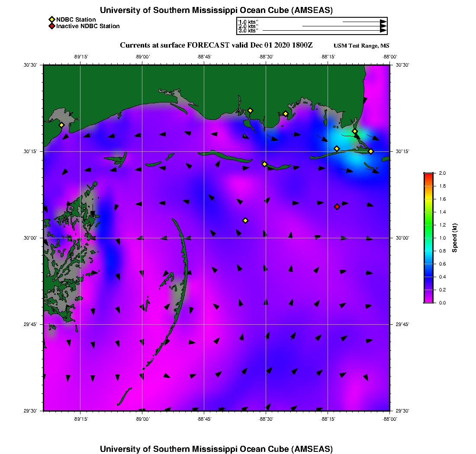Screen dimensions: 476x454
Task: Click the northernmost yellow NDBC station marker
Action: point(250,111)
